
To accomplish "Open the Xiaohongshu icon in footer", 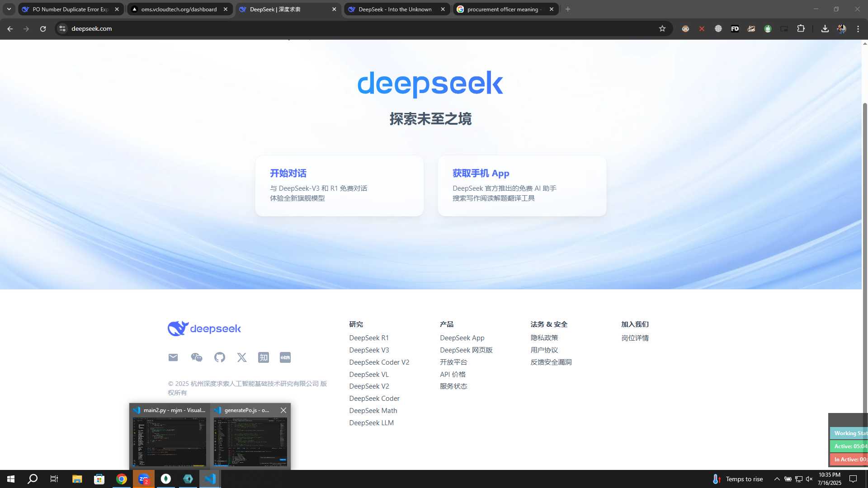I will 285,357.
